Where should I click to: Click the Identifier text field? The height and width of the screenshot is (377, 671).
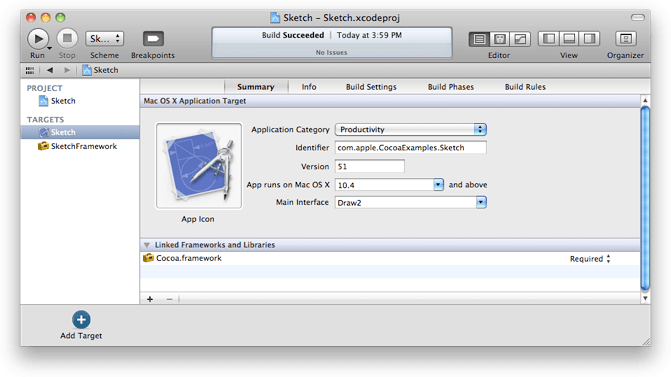point(411,148)
